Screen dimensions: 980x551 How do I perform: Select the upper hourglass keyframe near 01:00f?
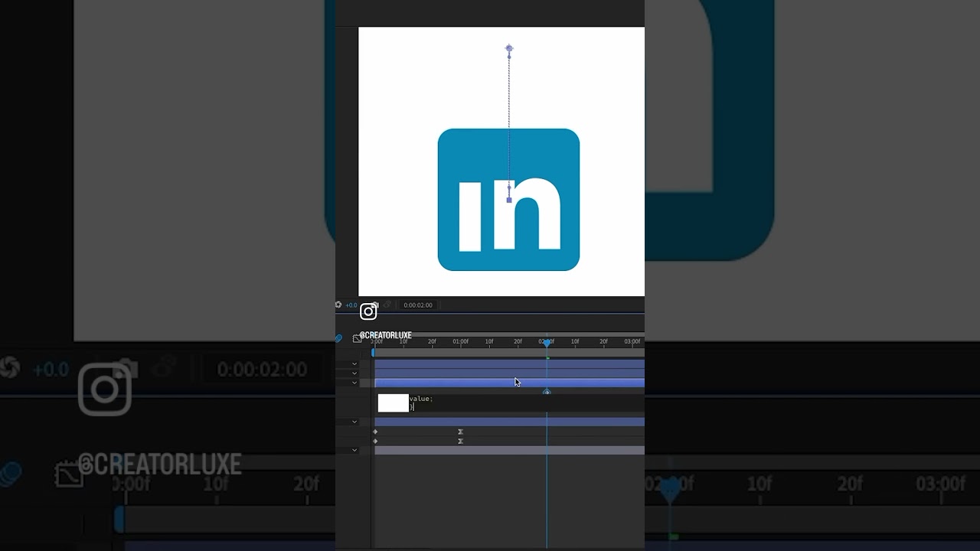[x=460, y=432]
